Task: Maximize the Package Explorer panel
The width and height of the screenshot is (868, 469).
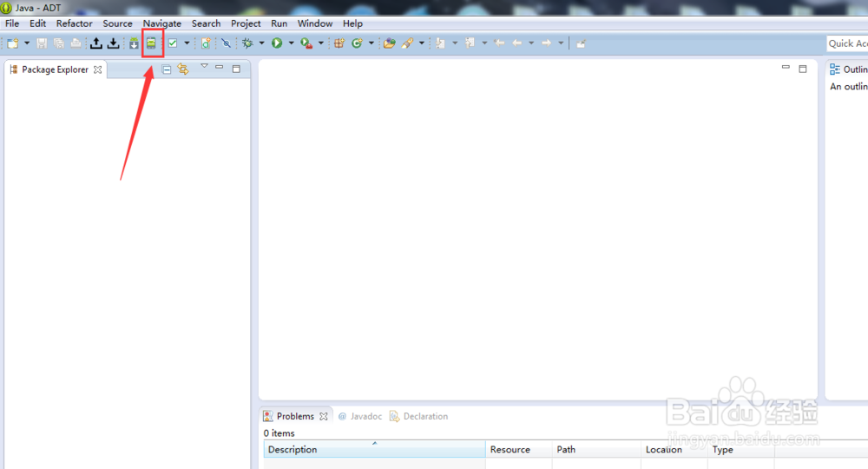Action: tap(236, 69)
